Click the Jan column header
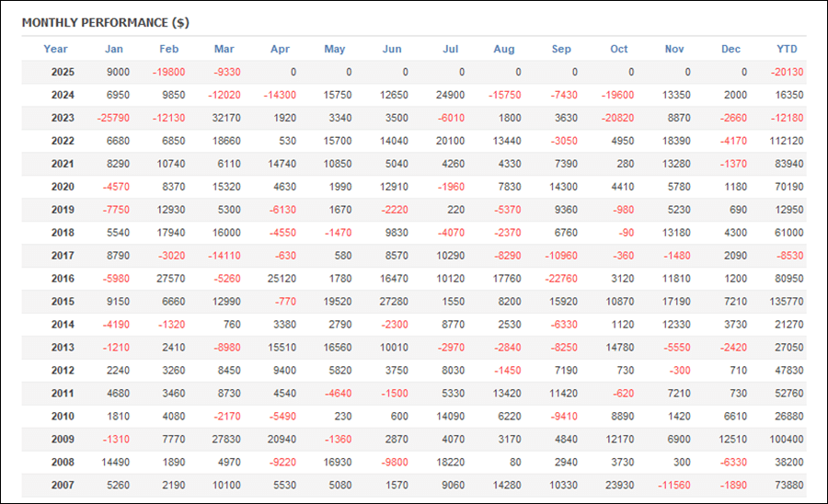Image resolution: width=828 pixels, height=504 pixels. [x=113, y=49]
